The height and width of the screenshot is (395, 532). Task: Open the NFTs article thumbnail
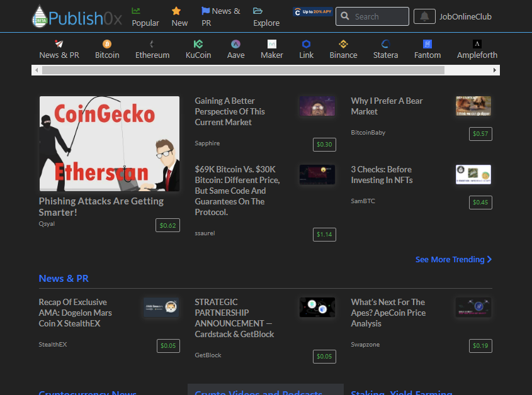(473, 174)
